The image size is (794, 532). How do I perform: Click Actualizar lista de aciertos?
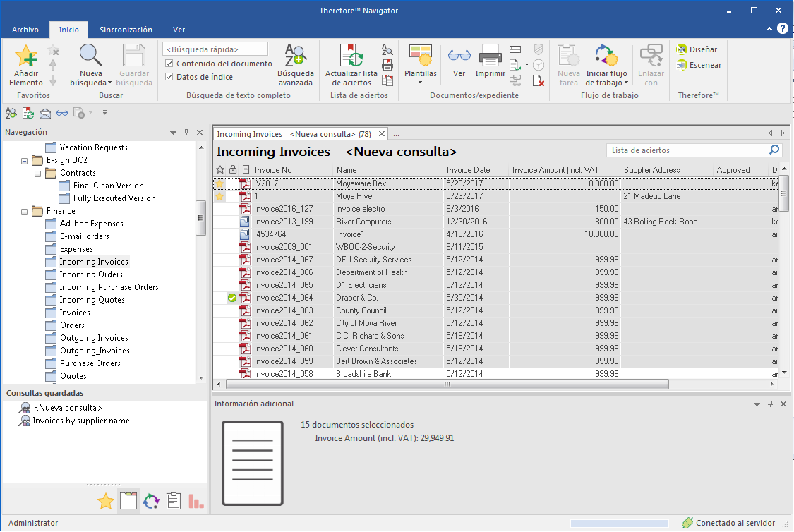(351, 64)
